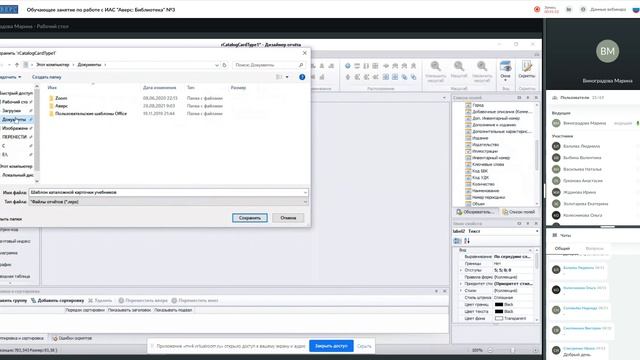The image size is (640, 360).
Task: Click Добавить сортировку in the grouping panel
Action: click(57, 300)
